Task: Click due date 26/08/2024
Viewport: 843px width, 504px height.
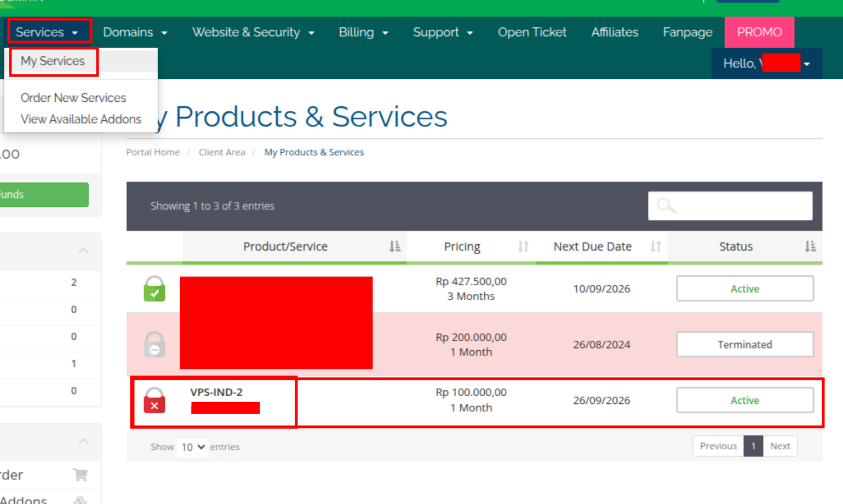Action: tap(601, 345)
